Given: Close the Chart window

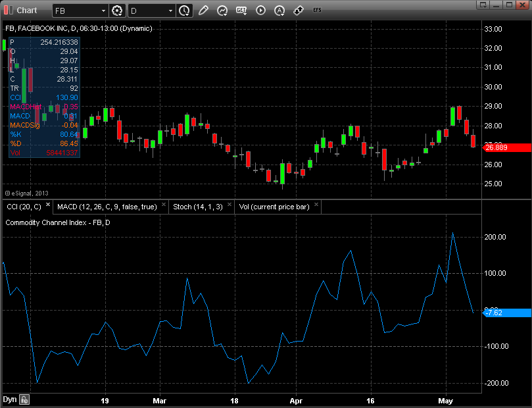Looking at the screenshot, I should click(x=523, y=5).
